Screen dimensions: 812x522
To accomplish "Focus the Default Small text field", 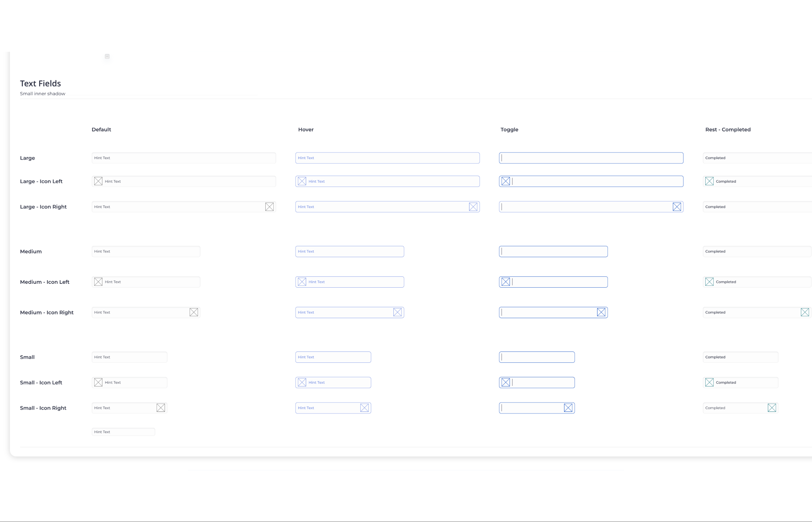I will point(129,357).
